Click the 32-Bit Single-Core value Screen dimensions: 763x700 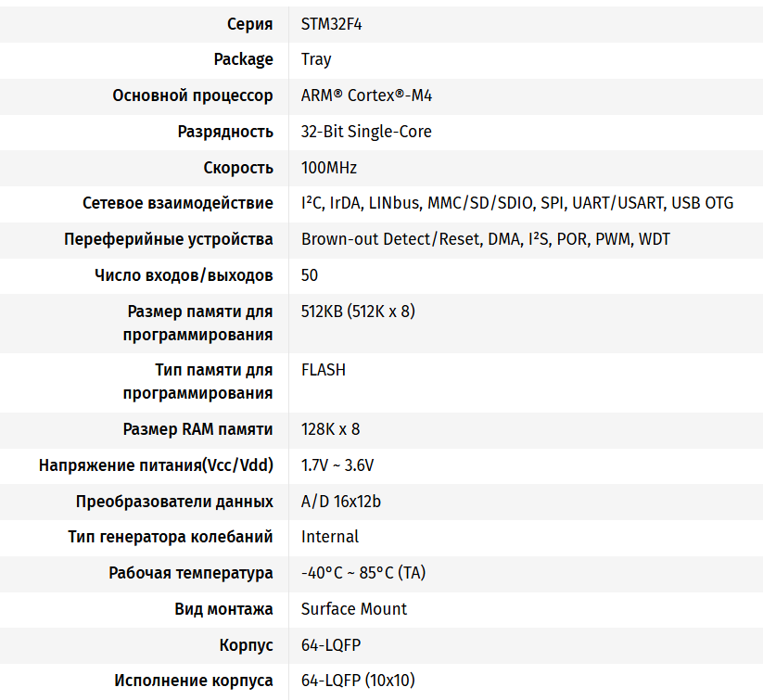(366, 132)
